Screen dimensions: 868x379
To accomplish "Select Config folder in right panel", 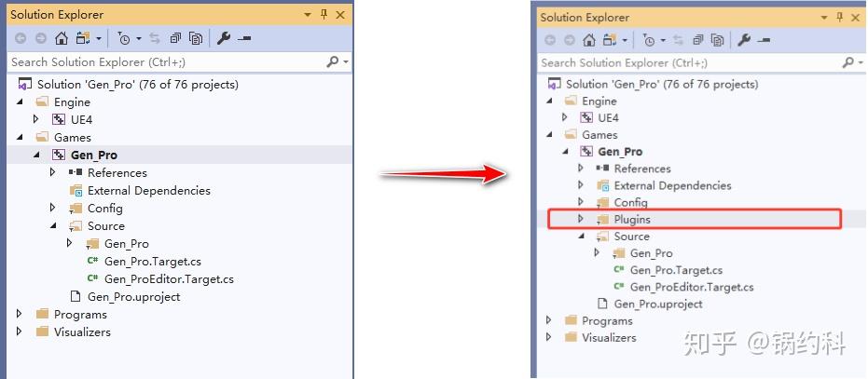I will tap(630, 202).
